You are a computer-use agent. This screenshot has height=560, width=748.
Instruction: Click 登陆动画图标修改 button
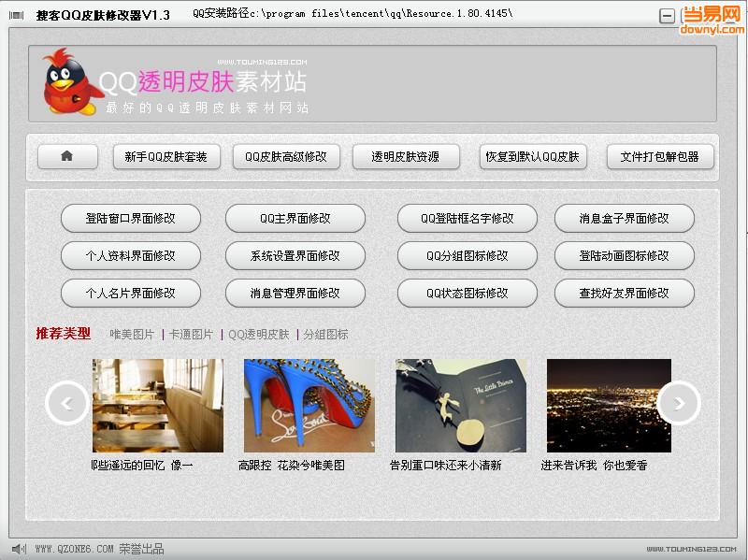(x=625, y=255)
